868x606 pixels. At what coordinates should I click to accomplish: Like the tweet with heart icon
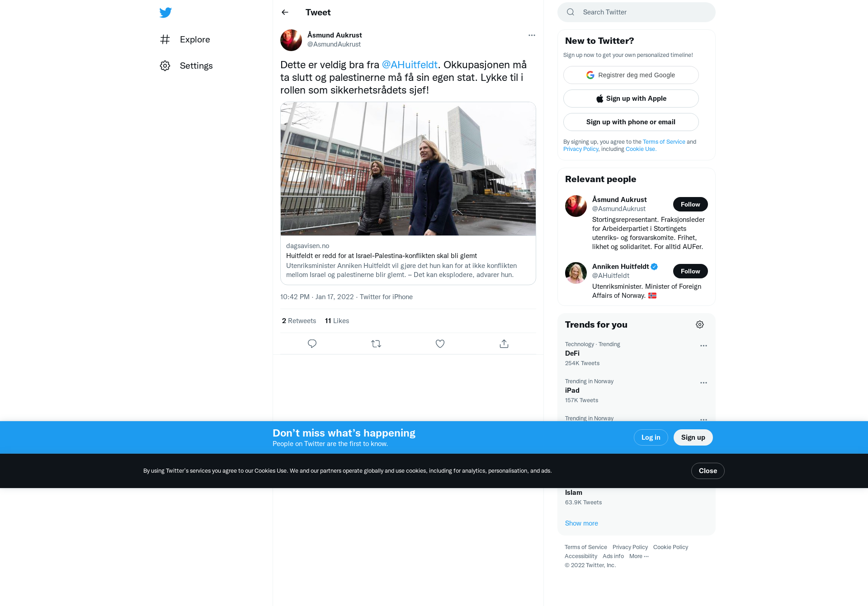click(440, 343)
